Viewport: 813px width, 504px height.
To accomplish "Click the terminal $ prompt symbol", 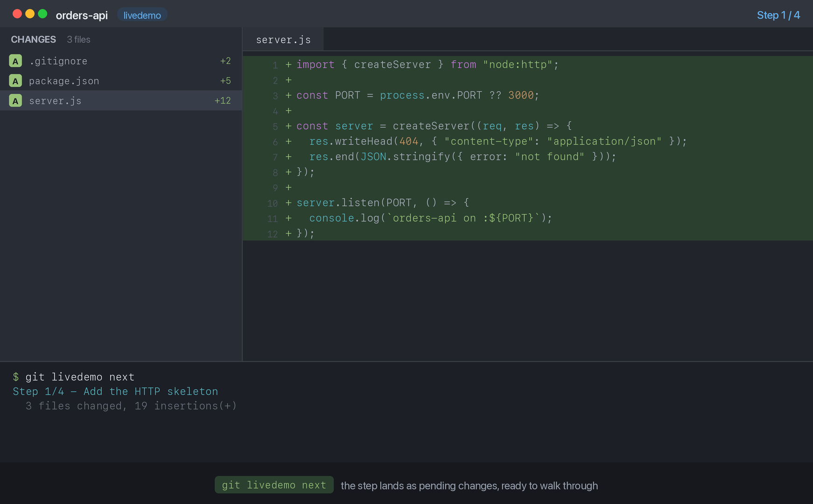I will coord(16,377).
